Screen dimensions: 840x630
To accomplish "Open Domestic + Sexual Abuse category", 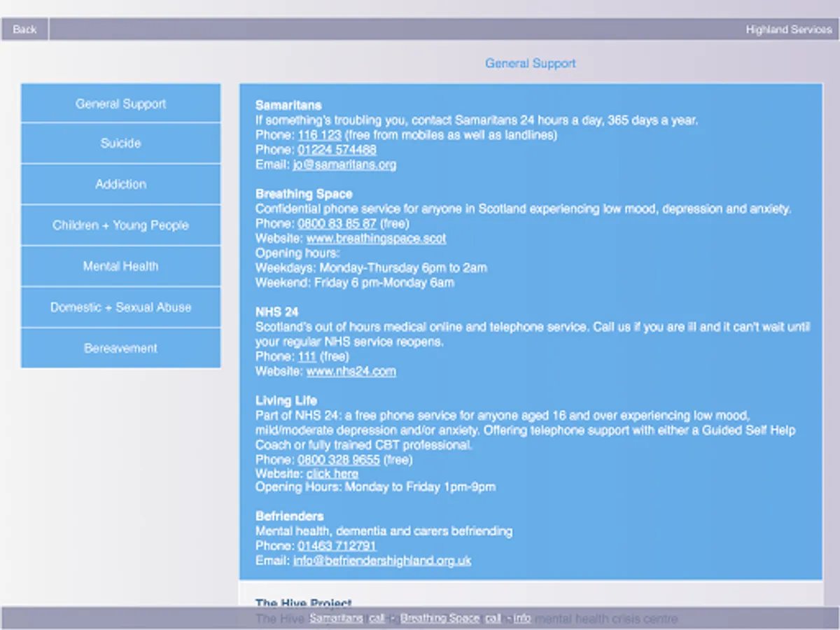I will [x=120, y=307].
